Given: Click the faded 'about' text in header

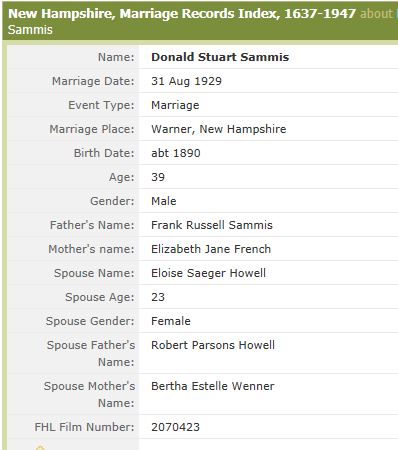Looking at the screenshot, I should tap(376, 14).
